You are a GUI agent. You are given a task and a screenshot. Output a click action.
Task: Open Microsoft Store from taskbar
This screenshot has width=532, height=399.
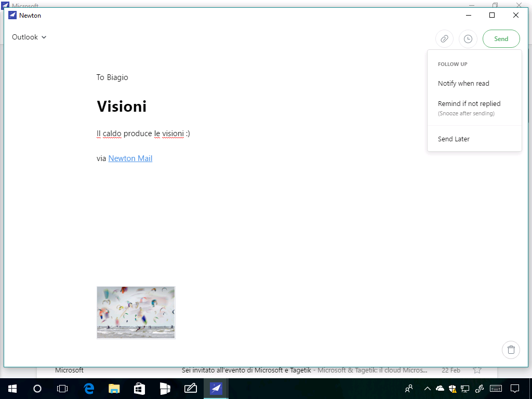139,389
